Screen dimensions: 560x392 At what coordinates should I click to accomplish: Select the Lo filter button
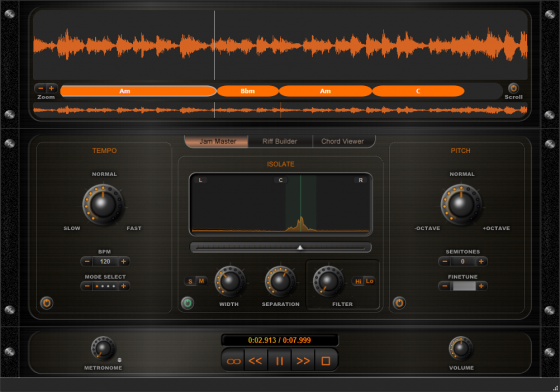tap(369, 281)
